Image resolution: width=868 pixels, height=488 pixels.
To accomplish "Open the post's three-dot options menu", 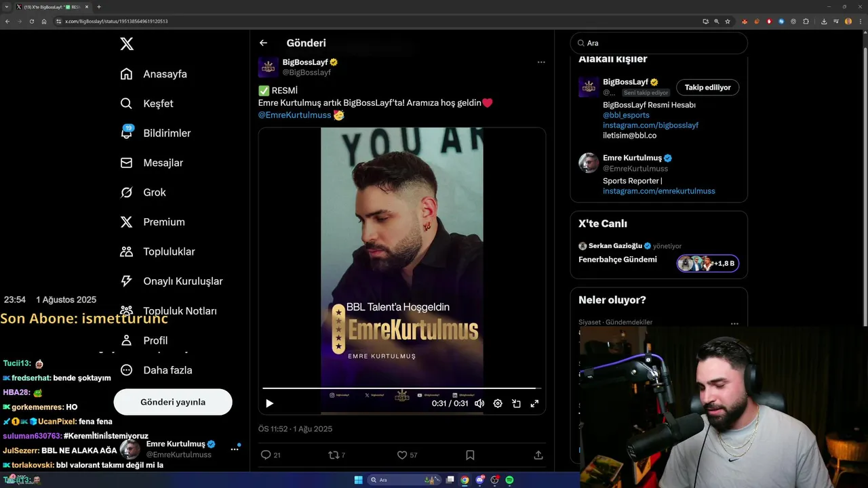I will (541, 62).
